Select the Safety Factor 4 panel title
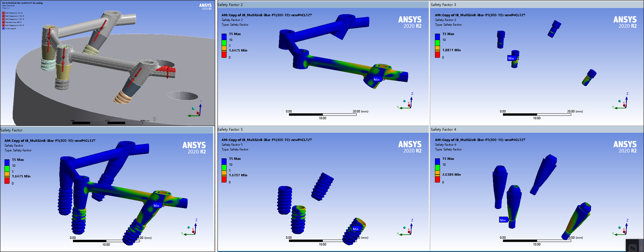This screenshot has height=252, width=644. [x=443, y=129]
